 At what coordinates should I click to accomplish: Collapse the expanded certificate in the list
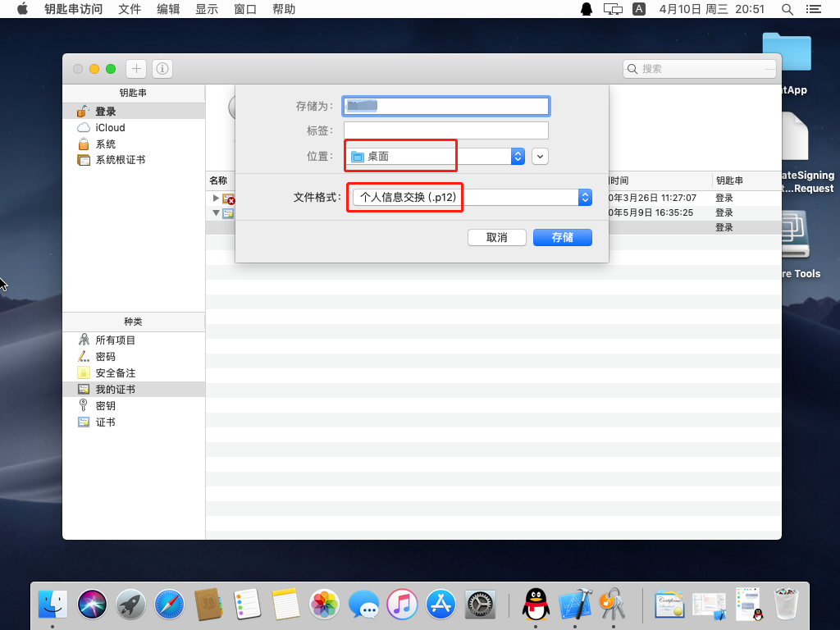tap(216, 213)
